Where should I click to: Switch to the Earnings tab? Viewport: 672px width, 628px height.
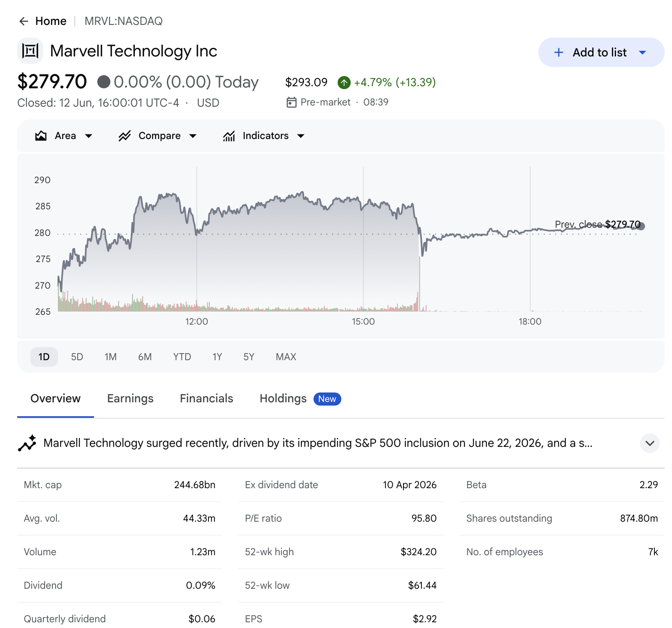coord(130,399)
